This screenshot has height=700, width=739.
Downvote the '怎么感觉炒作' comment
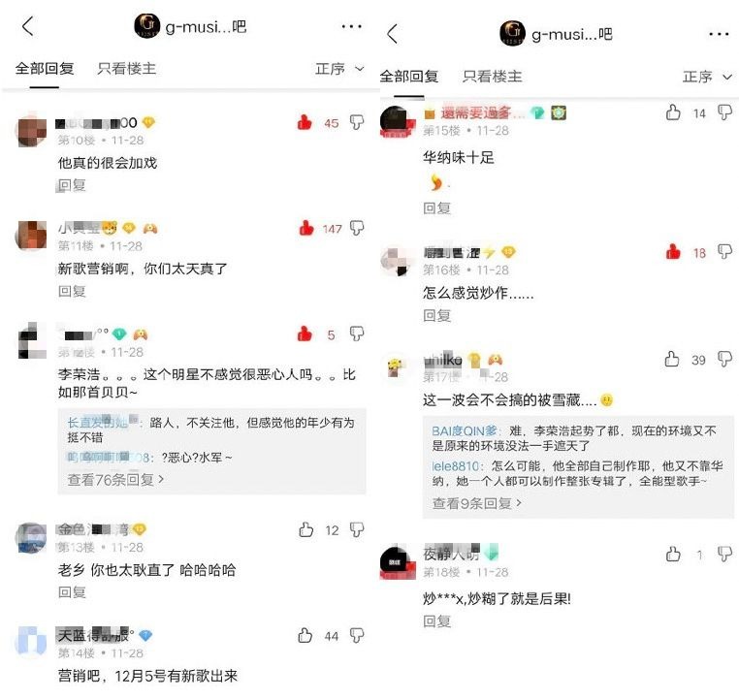(724, 251)
